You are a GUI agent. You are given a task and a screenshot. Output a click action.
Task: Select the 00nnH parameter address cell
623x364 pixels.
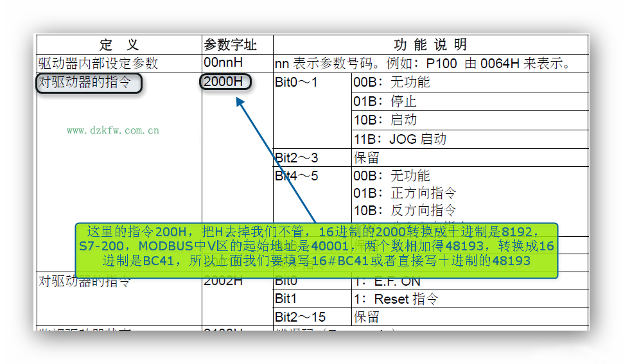click(x=223, y=64)
